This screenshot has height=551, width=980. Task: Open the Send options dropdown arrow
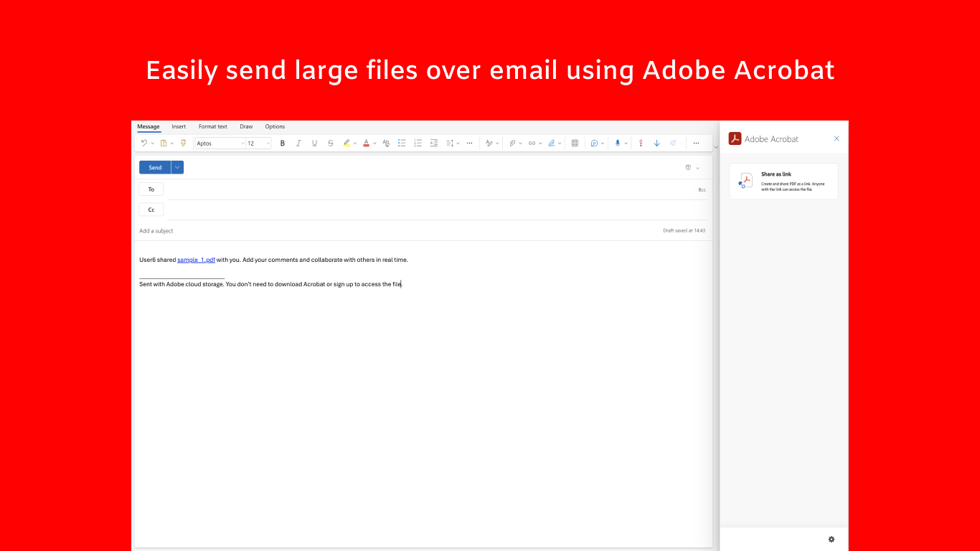[x=177, y=167]
